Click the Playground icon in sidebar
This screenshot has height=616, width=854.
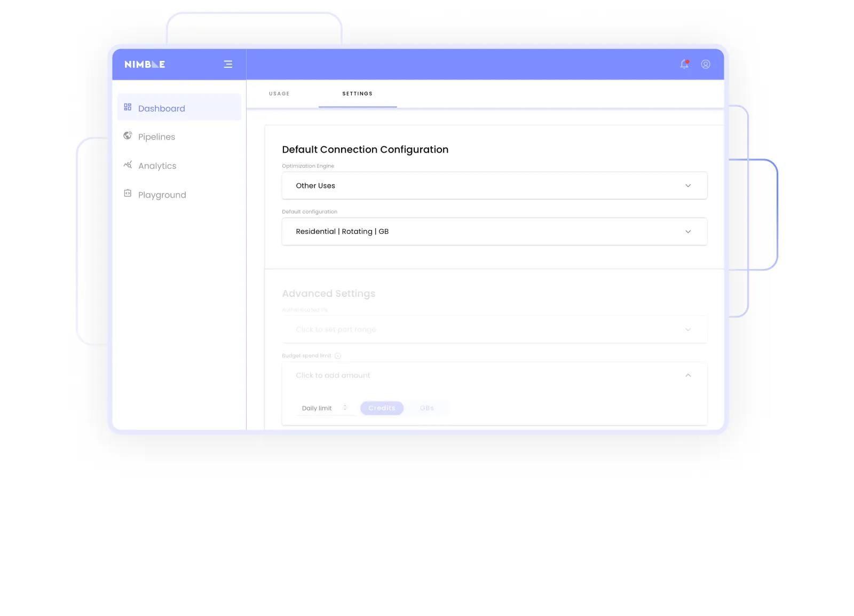click(128, 193)
